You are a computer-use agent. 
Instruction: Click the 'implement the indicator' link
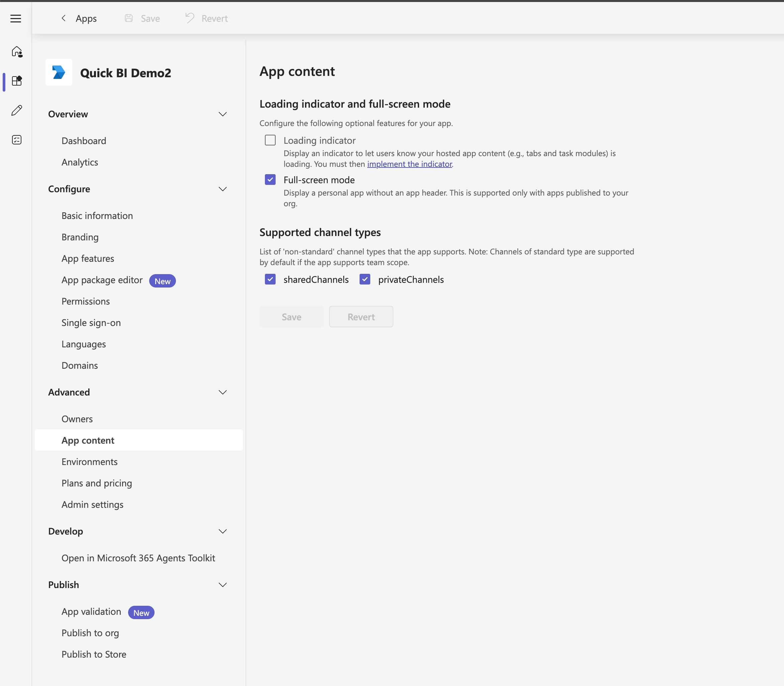(x=409, y=164)
